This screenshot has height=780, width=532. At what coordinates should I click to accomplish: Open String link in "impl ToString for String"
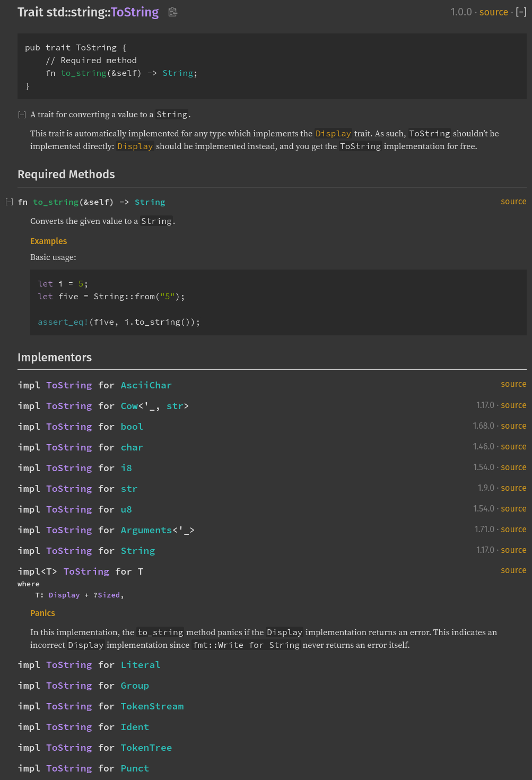tap(138, 551)
